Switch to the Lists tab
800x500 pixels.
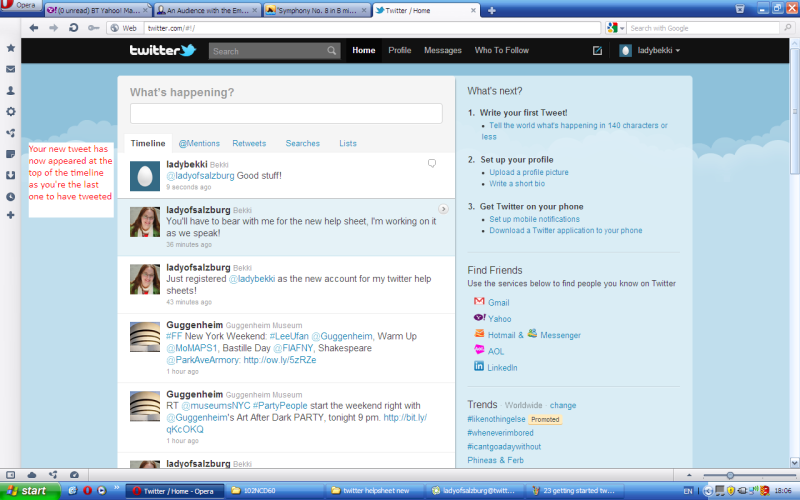point(348,143)
